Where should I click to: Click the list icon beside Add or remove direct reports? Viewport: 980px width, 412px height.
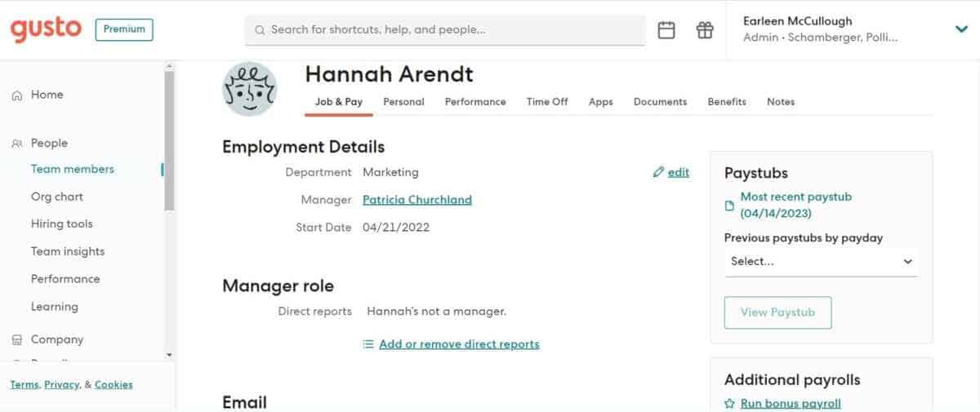(x=368, y=344)
